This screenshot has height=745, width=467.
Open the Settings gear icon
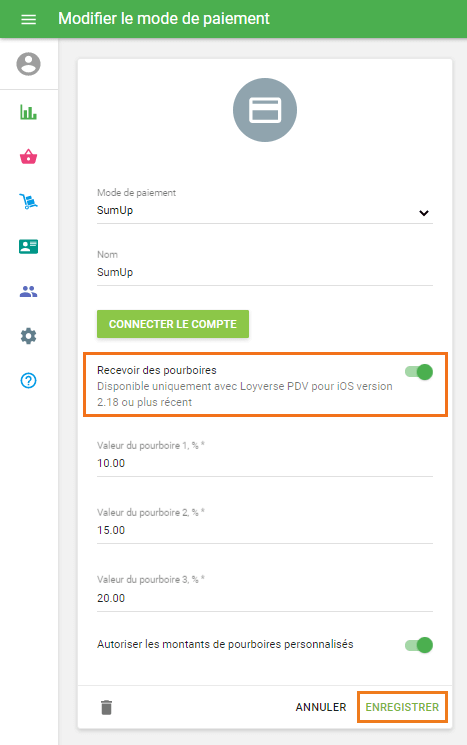pyautogui.click(x=29, y=336)
